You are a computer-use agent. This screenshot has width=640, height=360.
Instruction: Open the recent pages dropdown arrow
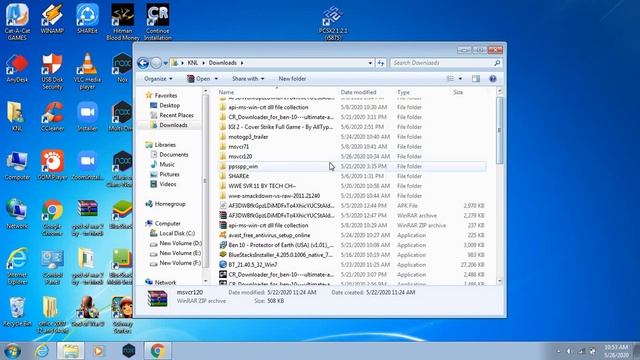(x=166, y=63)
